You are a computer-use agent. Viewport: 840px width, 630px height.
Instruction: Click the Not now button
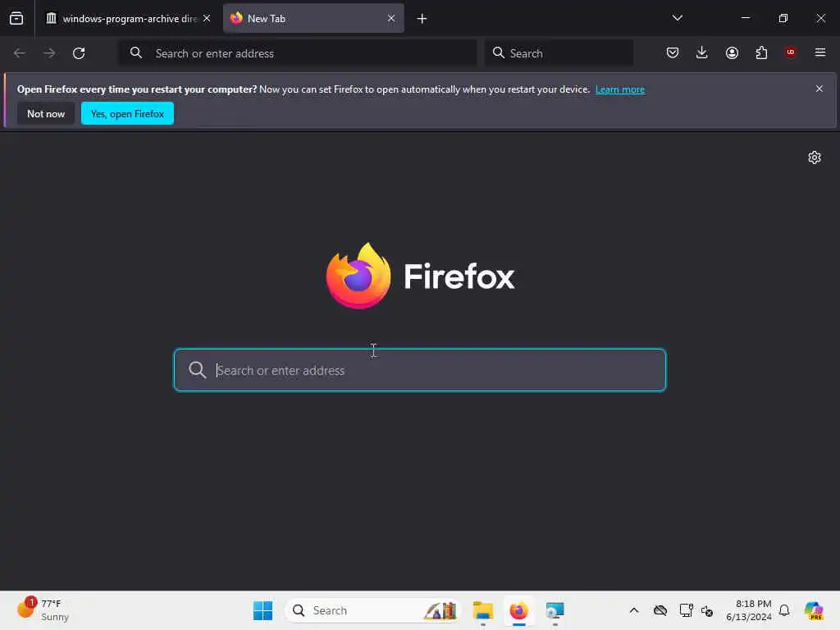(x=46, y=113)
